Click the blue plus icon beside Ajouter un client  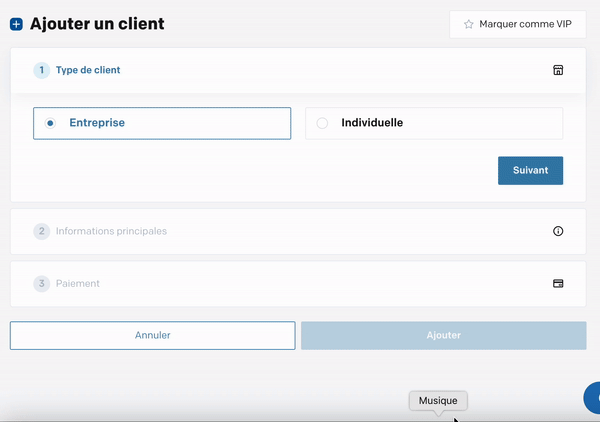(16, 24)
